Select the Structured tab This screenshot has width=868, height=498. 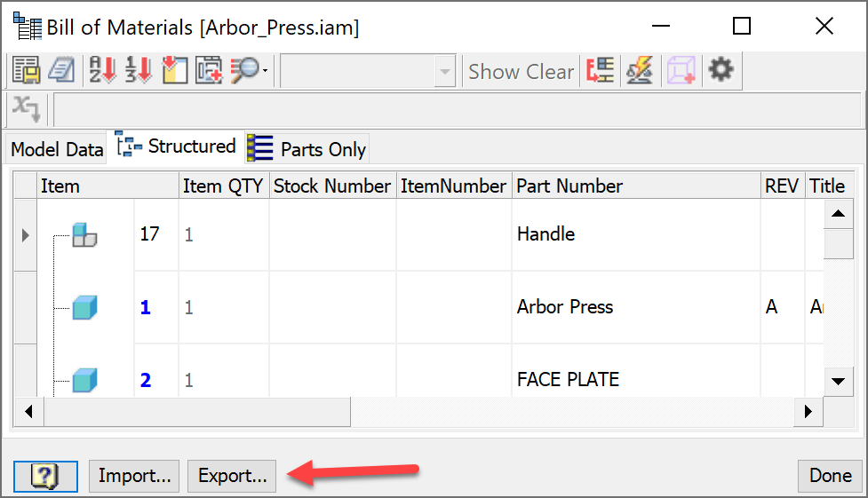point(177,146)
